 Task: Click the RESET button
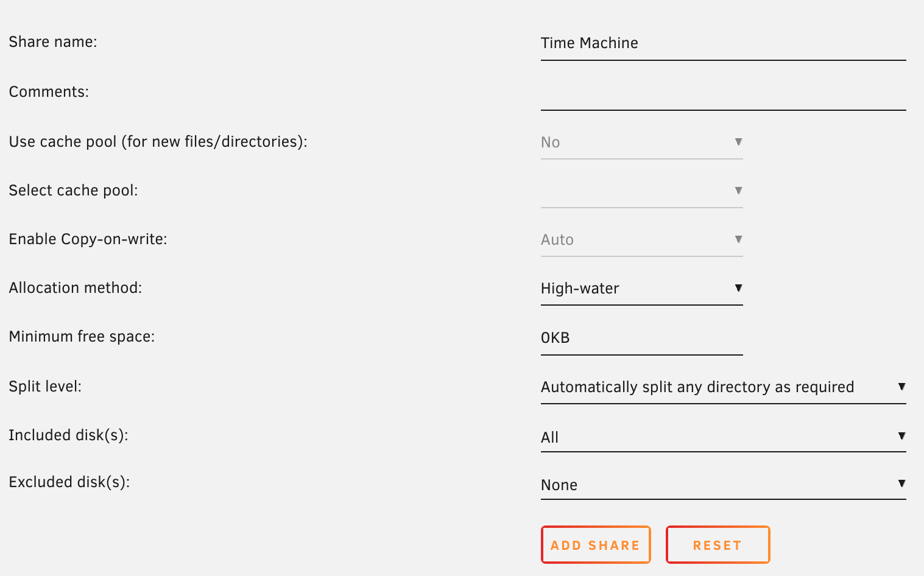(718, 544)
